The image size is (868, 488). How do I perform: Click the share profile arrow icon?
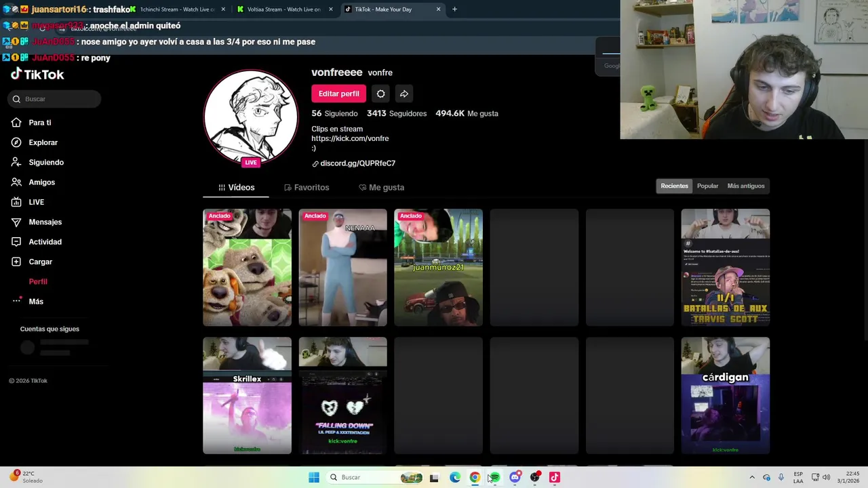[x=404, y=94]
